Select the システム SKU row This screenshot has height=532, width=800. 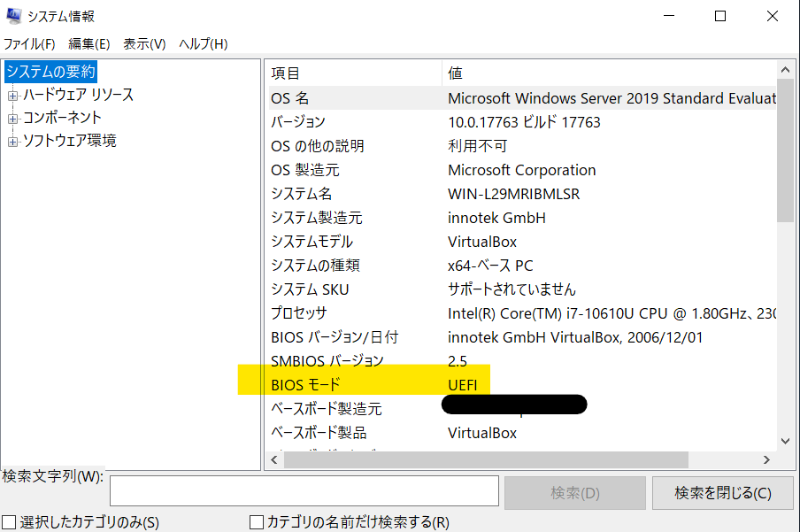[522, 289]
